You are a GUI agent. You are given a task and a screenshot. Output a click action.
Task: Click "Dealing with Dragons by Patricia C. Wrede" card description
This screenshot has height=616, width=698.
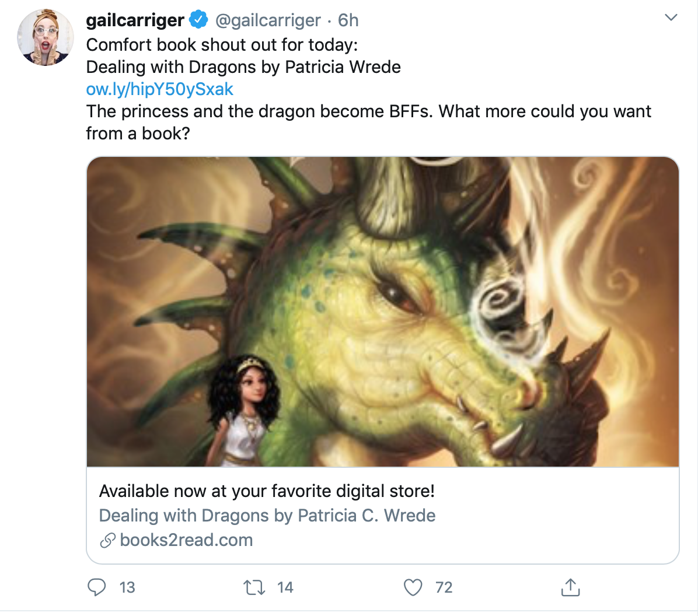(267, 516)
